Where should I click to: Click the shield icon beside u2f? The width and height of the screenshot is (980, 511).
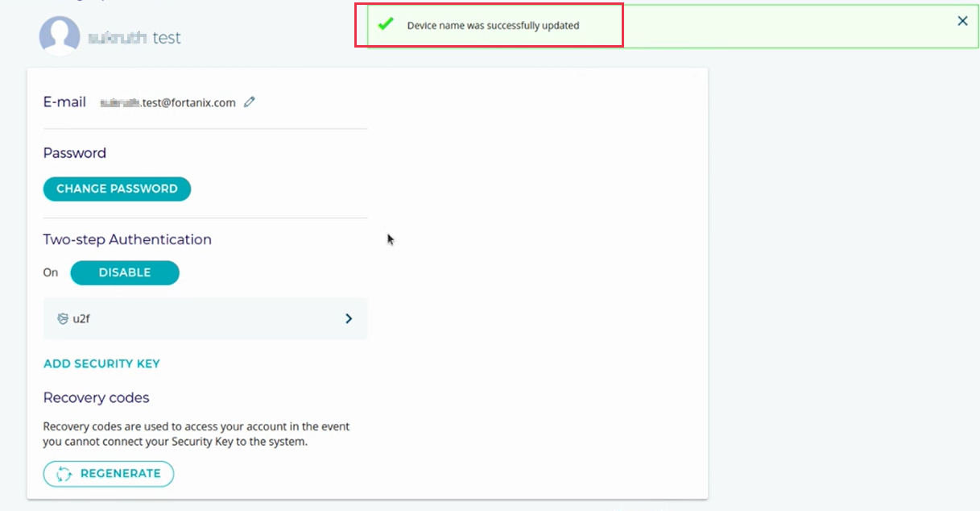pos(63,319)
